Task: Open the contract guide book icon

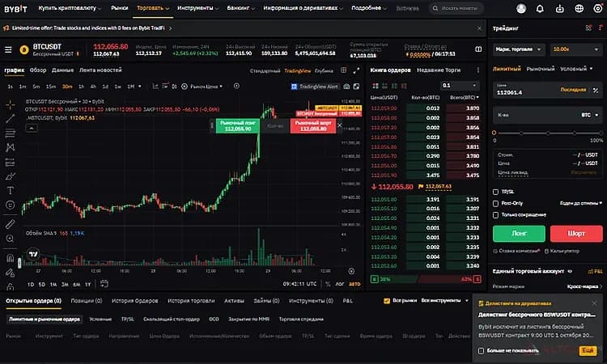Action: click(478, 49)
